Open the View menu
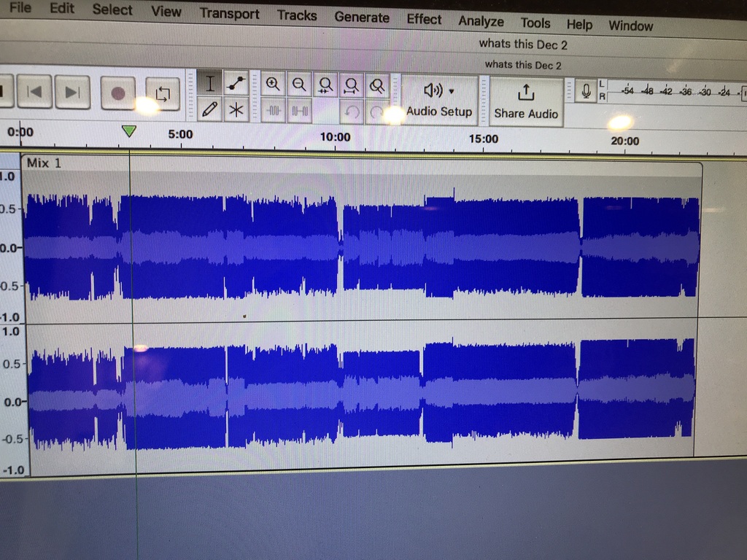 tap(166, 12)
